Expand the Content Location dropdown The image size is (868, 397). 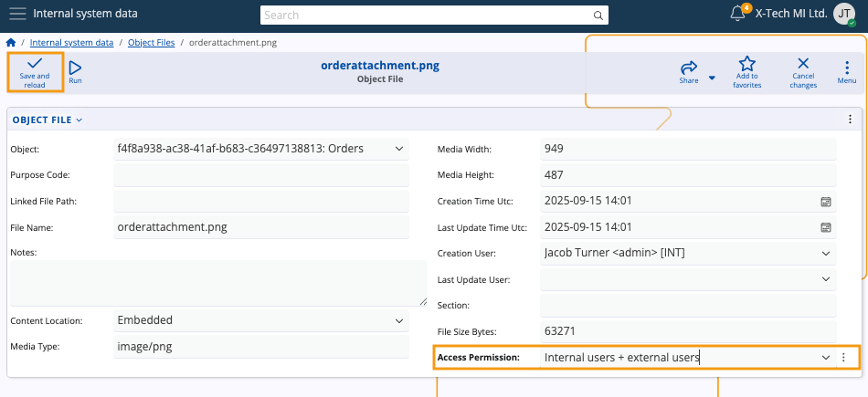399,320
